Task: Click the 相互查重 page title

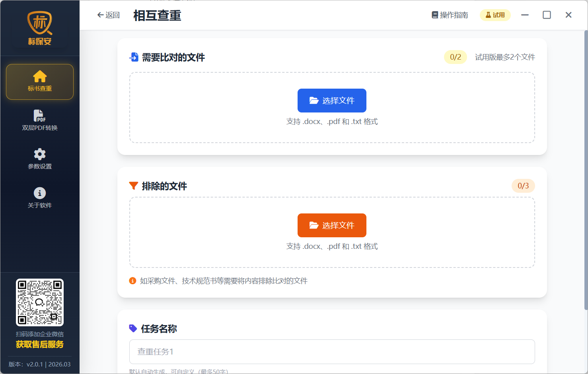Action: (157, 16)
